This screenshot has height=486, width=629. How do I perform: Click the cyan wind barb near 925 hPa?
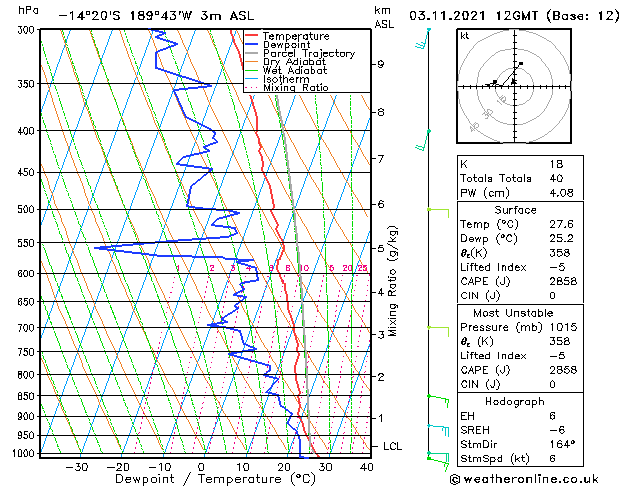pyautogui.click(x=438, y=430)
